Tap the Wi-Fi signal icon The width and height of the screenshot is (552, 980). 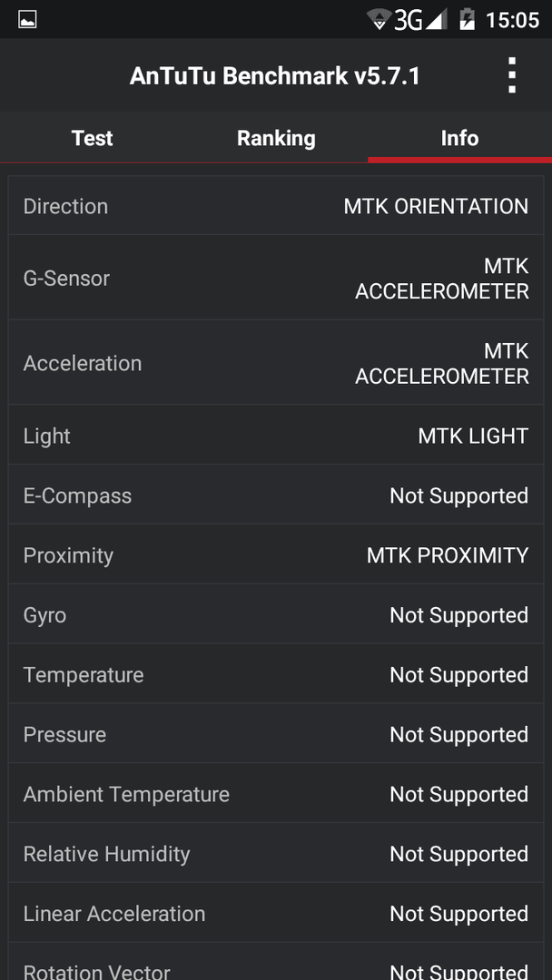pos(379,19)
